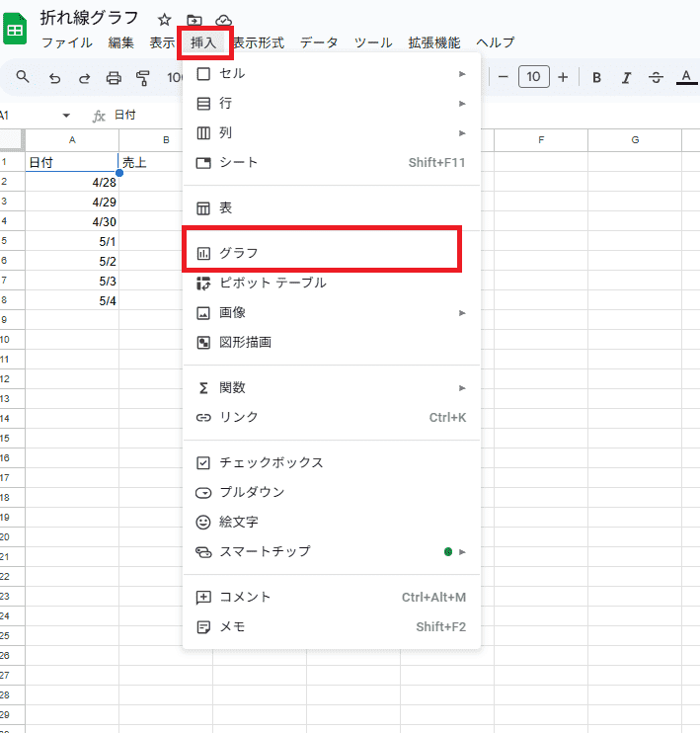Select row 20 header

(x=12, y=536)
